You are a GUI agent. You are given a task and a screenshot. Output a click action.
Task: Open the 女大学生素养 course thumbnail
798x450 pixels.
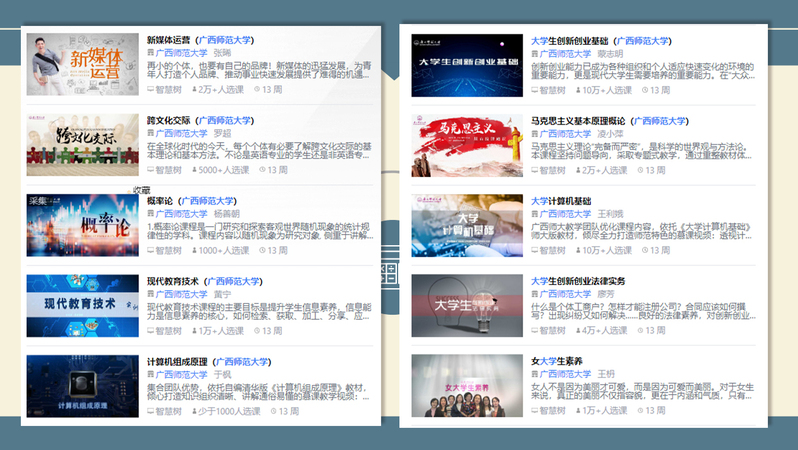tap(467, 385)
